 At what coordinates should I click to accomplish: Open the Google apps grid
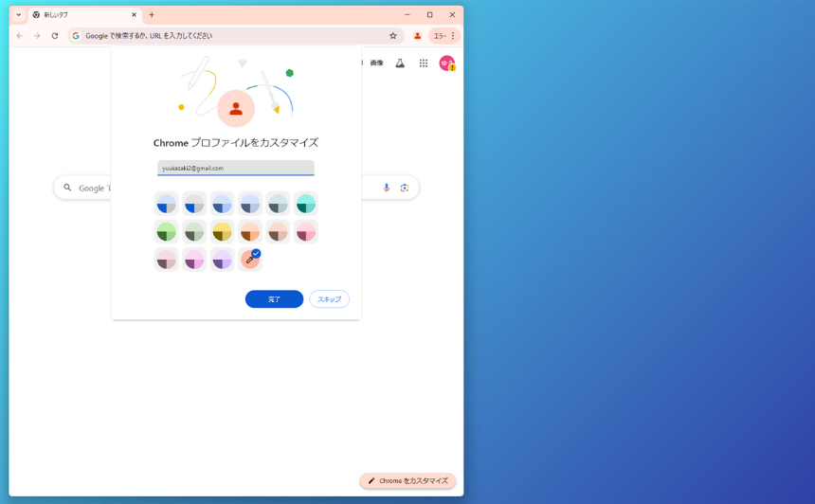click(x=424, y=63)
